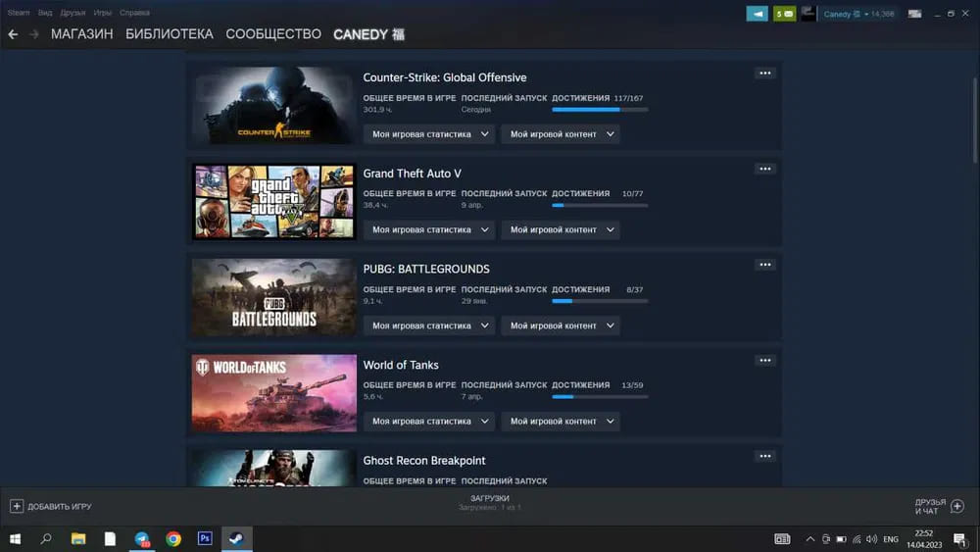This screenshot has height=552, width=980.
Task: Click the World of Tanks title
Action: pos(401,365)
